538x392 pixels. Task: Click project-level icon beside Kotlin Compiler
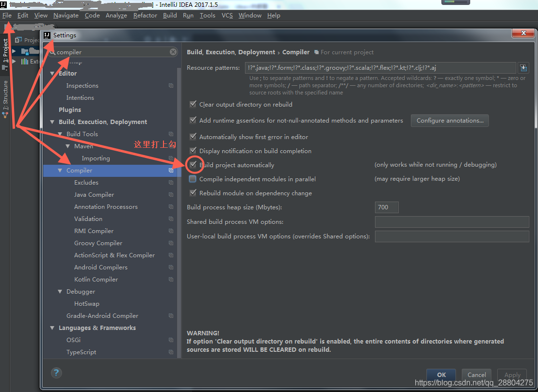(x=171, y=279)
